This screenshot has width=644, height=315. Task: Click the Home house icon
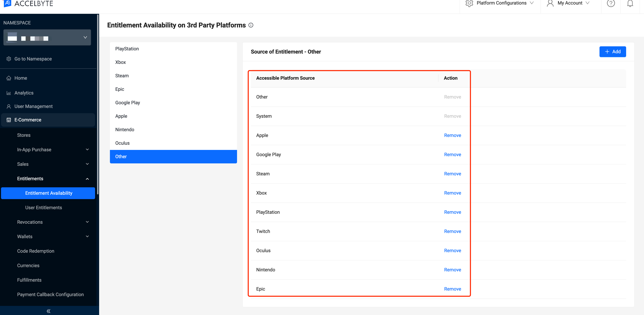coord(9,78)
